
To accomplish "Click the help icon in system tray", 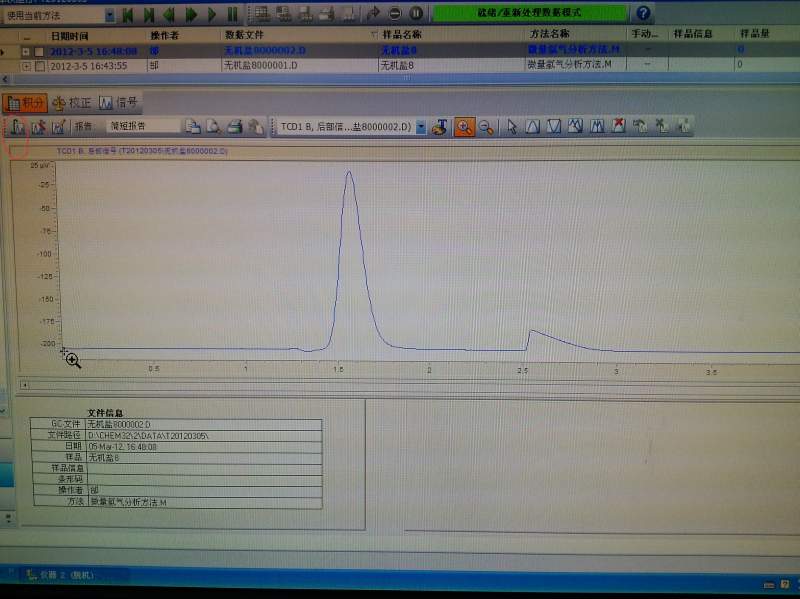I will coord(785,584).
